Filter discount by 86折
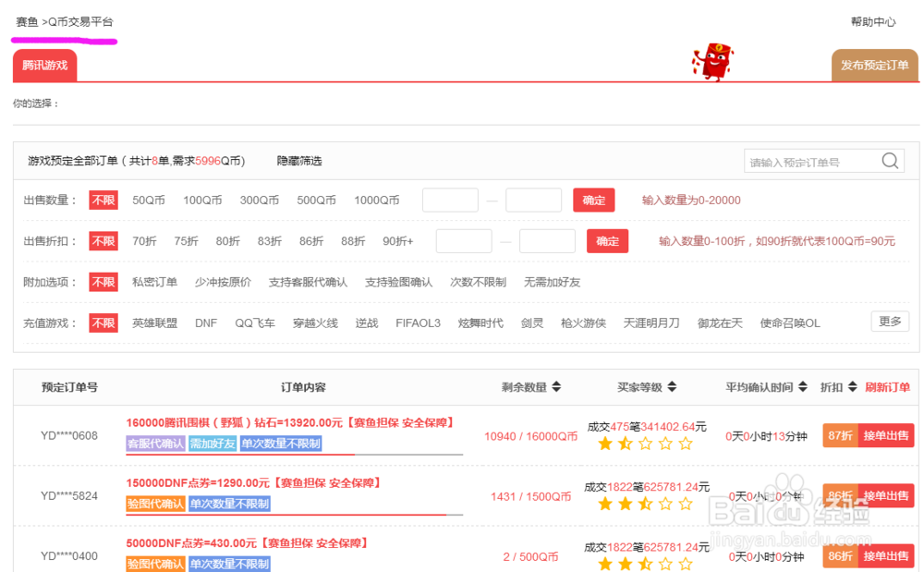 (x=311, y=241)
